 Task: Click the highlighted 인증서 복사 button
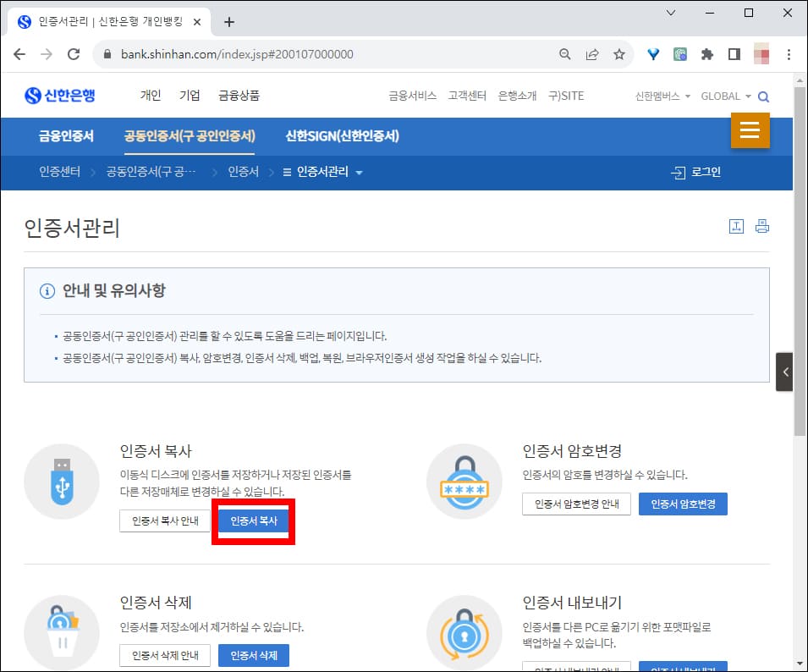click(253, 521)
